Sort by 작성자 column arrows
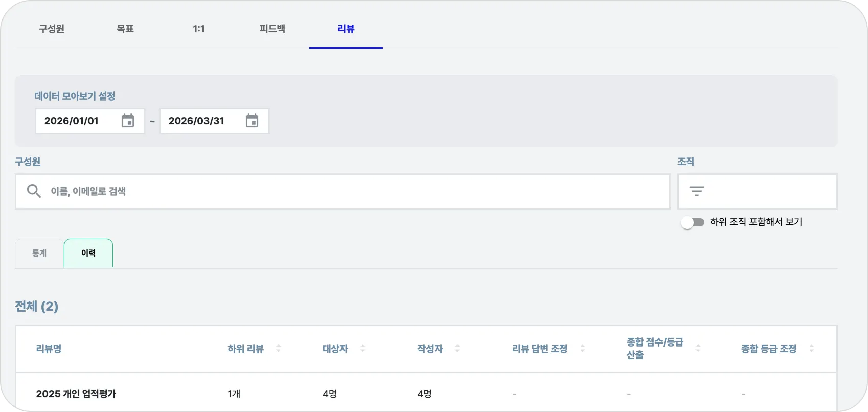The height and width of the screenshot is (412, 868). pos(457,348)
